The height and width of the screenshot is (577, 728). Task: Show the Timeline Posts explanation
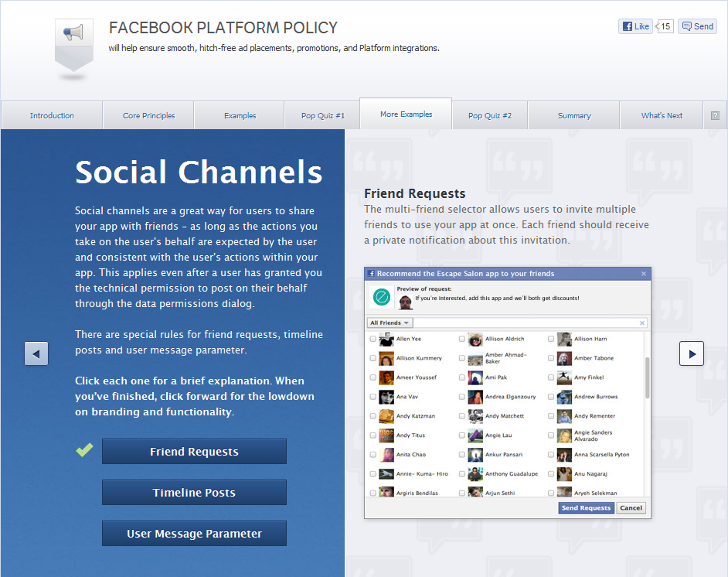click(x=194, y=493)
